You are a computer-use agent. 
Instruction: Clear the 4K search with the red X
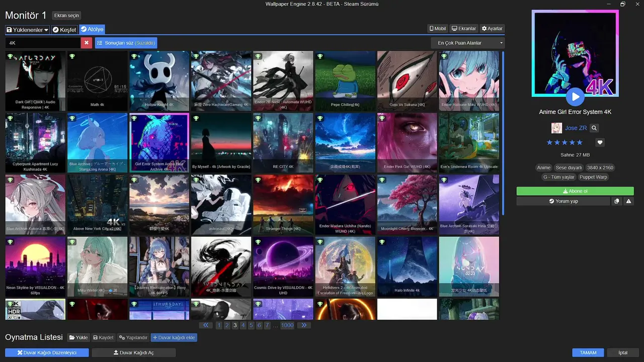tap(87, 43)
